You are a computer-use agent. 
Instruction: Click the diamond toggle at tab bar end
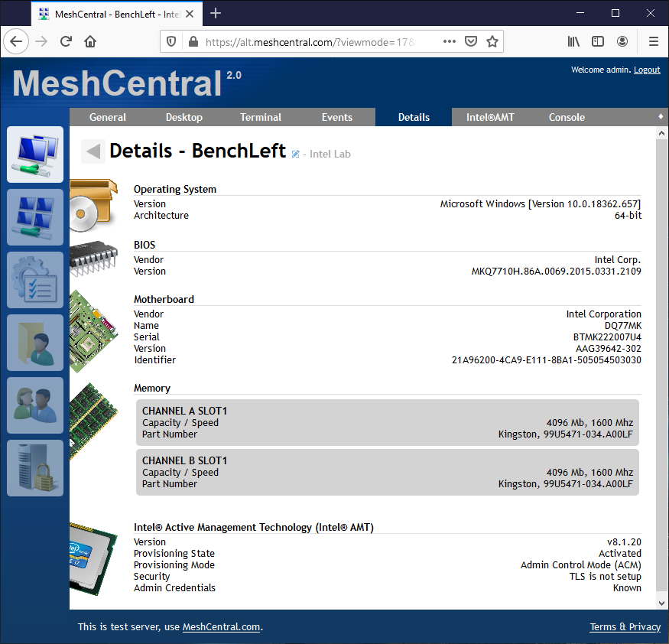click(x=661, y=116)
